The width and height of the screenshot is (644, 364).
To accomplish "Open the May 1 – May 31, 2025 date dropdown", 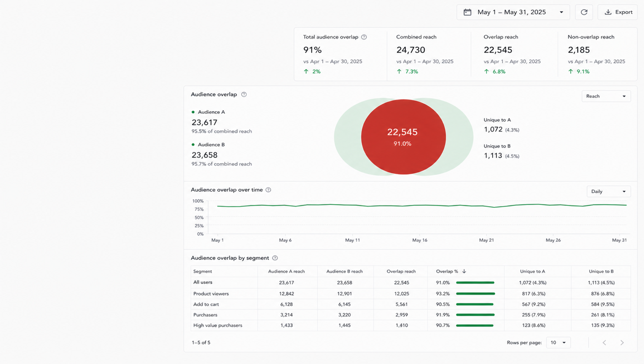I will [513, 12].
